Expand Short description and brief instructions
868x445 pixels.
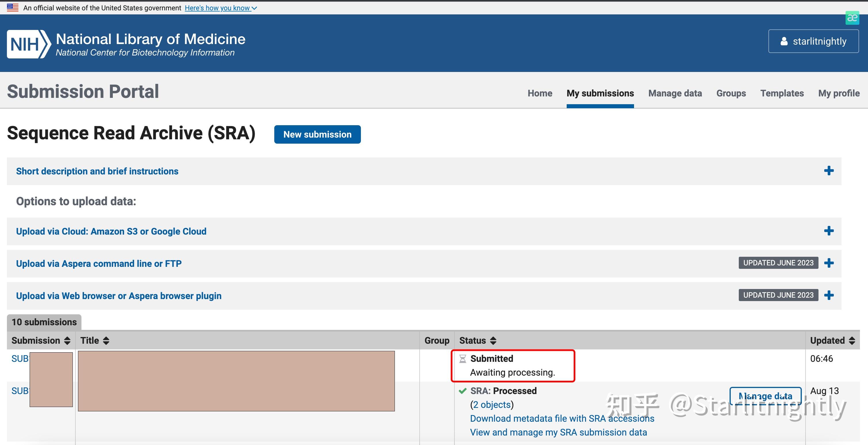(97, 171)
